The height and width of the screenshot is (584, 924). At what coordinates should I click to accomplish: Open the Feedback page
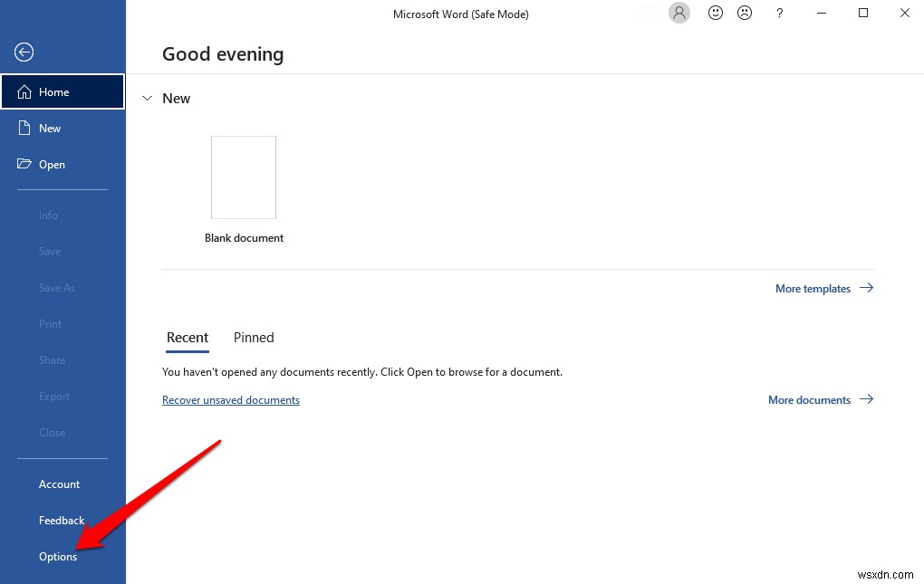point(61,520)
